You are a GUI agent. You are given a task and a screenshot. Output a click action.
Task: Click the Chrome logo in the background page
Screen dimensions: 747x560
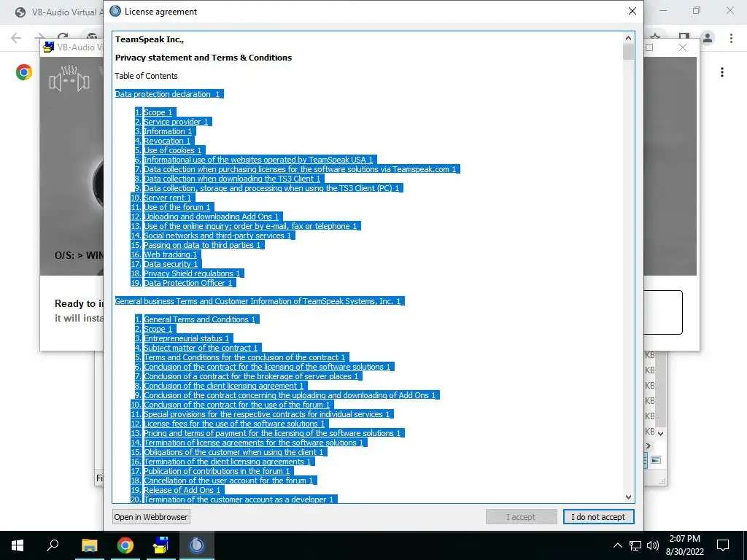(x=24, y=72)
